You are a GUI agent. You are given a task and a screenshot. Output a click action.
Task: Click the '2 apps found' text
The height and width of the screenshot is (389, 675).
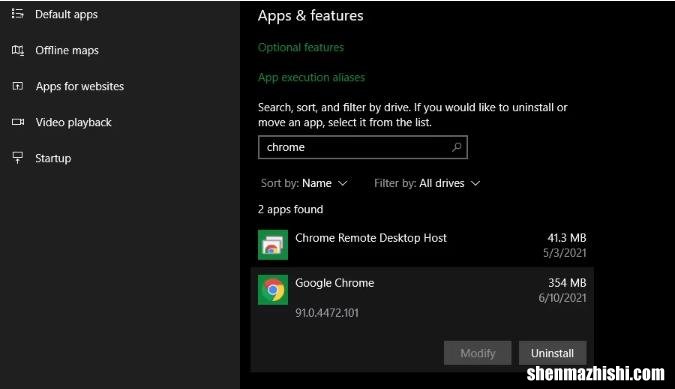click(291, 210)
